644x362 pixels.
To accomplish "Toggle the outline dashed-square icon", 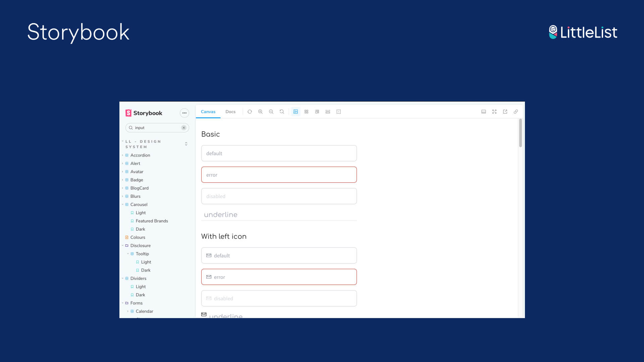I will pyautogui.click(x=338, y=112).
